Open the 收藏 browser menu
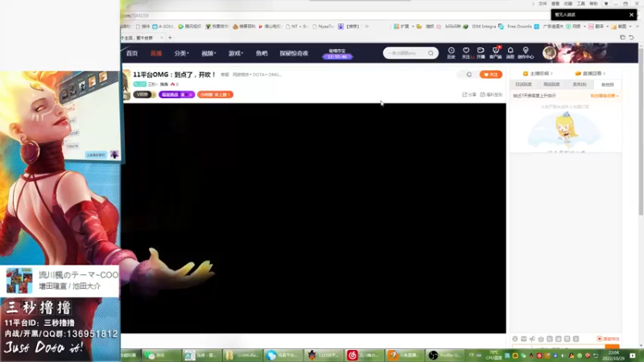The height and width of the screenshot is (362, 644). [x=568, y=4]
